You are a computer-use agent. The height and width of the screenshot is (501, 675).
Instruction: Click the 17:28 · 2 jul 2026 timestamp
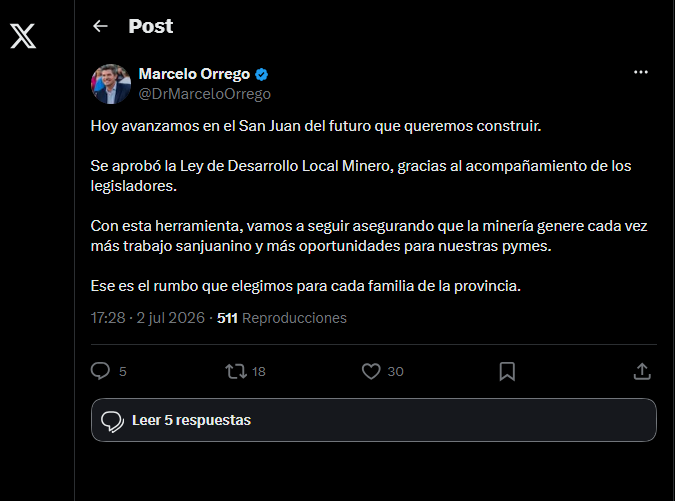(148, 318)
